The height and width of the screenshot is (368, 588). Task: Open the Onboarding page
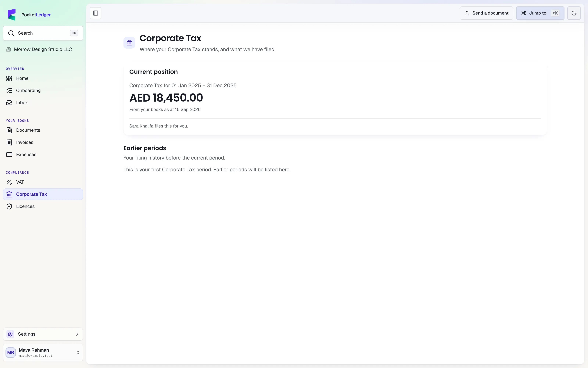point(43,91)
